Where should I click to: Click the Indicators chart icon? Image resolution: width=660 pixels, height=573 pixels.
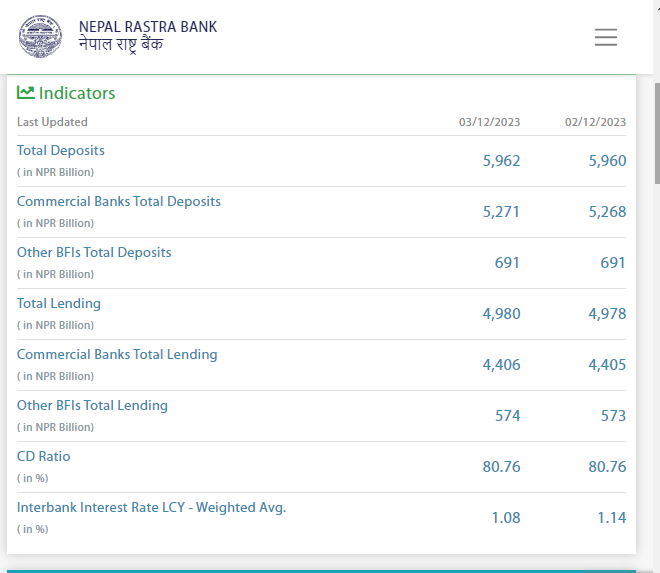coord(26,93)
